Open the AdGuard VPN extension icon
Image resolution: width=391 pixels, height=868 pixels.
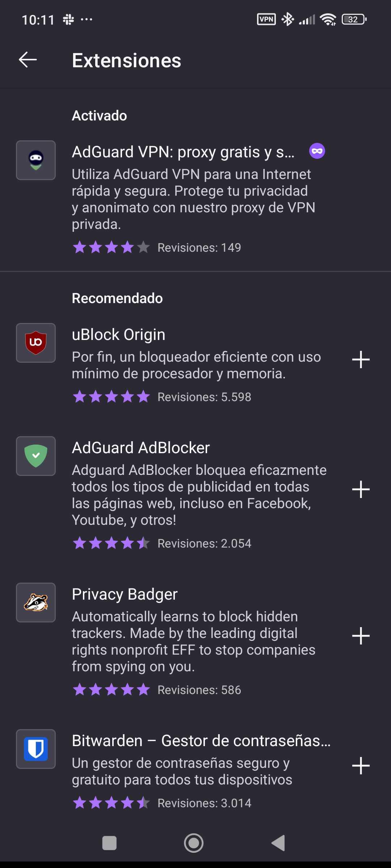36,160
